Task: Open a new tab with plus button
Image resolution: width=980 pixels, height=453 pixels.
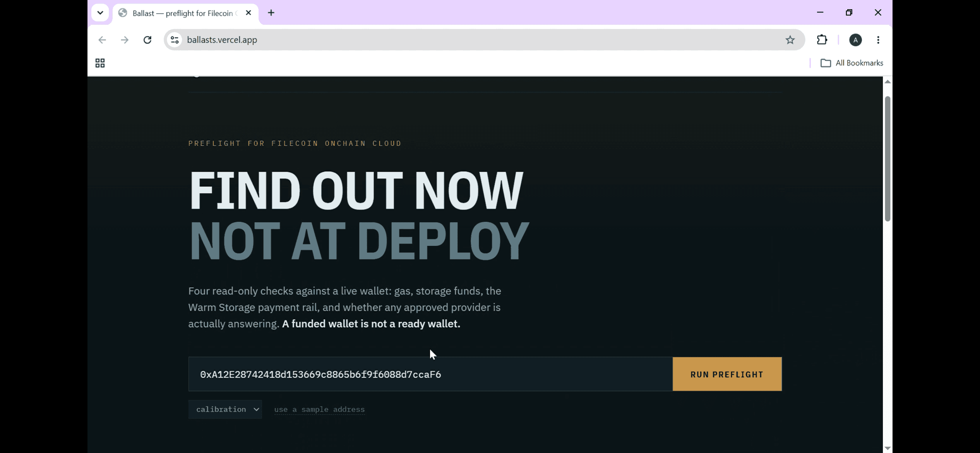Action: (271, 13)
